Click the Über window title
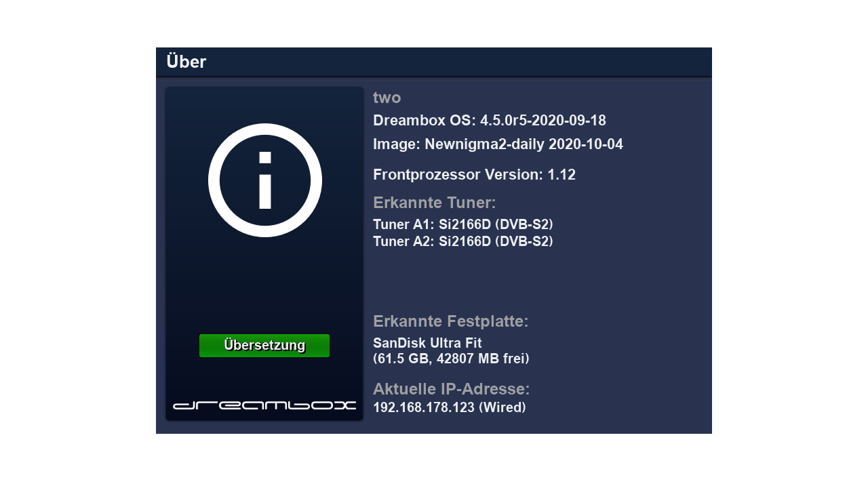This screenshot has height=488, width=868. tap(186, 62)
